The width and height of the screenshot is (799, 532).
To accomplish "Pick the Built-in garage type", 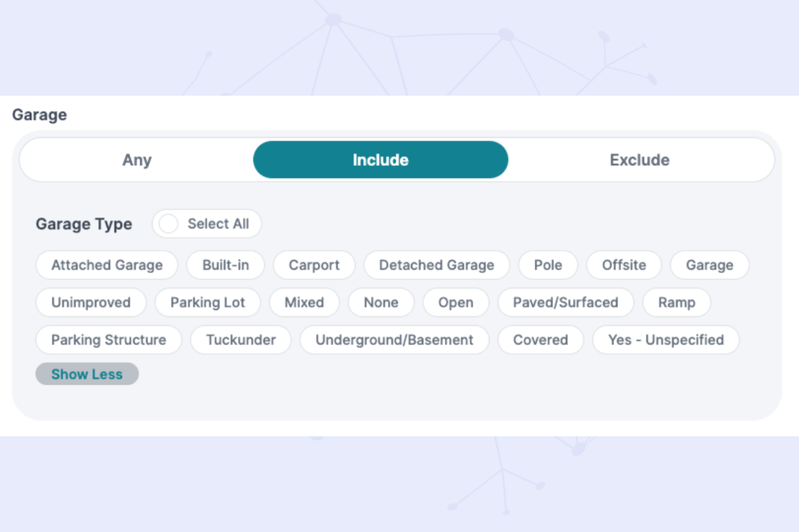I will coord(225,265).
